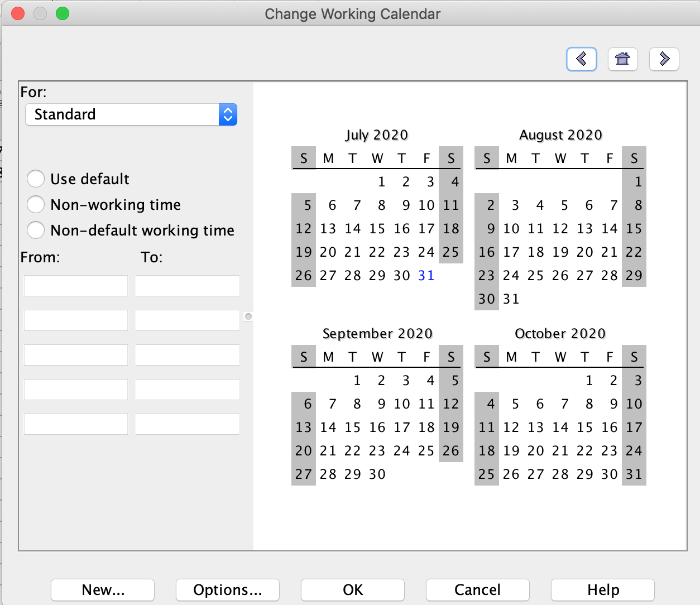This screenshot has height=605, width=700.
Task: Click the second From time field
Action: 76,320
